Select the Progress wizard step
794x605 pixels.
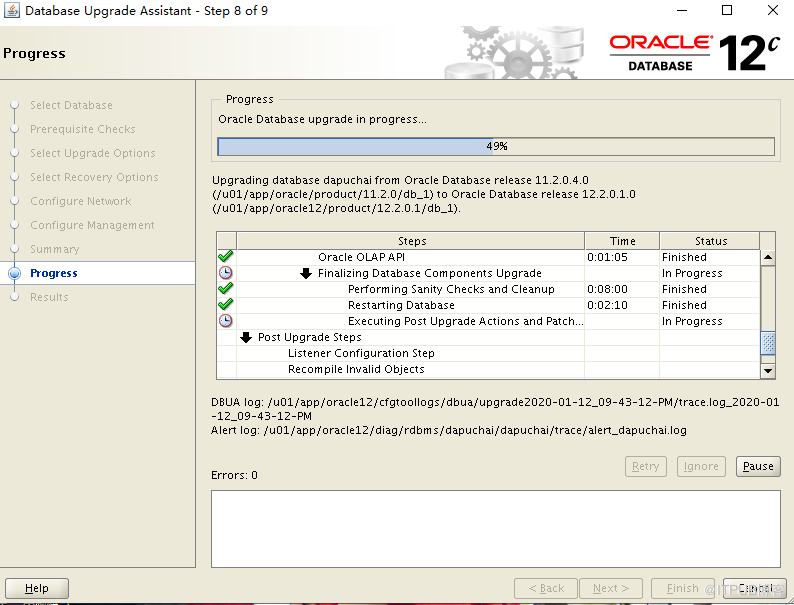click(54, 273)
